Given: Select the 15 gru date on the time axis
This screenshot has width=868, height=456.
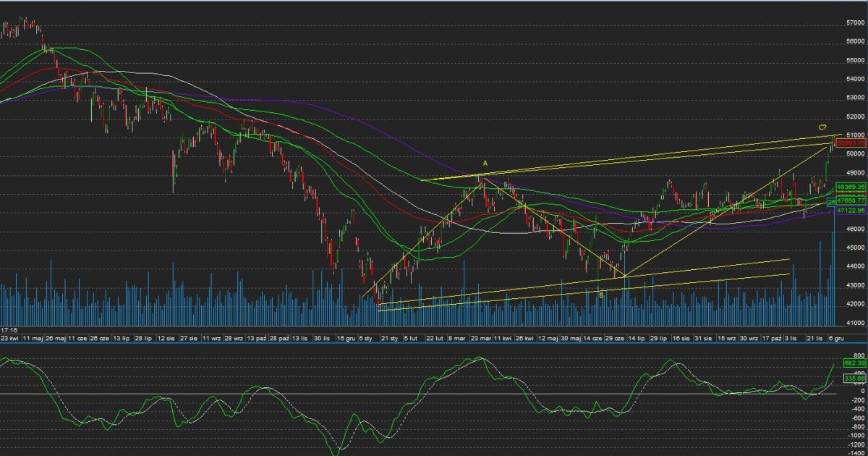Looking at the screenshot, I should (x=345, y=338).
